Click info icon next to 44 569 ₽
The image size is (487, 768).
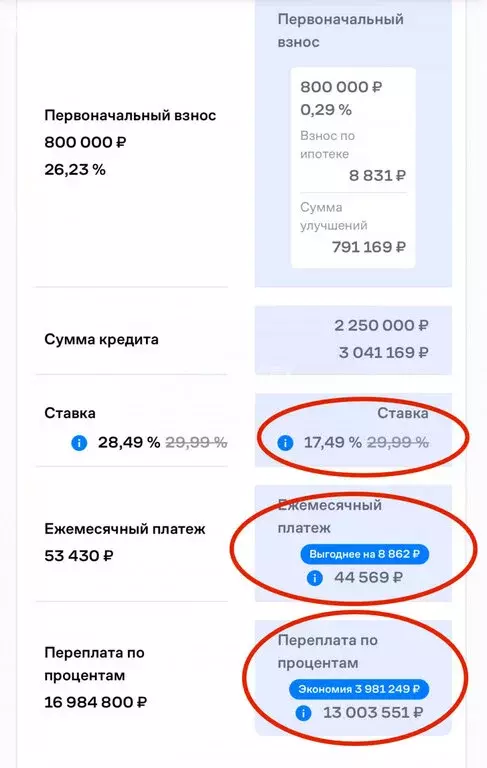(x=315, y=578)
